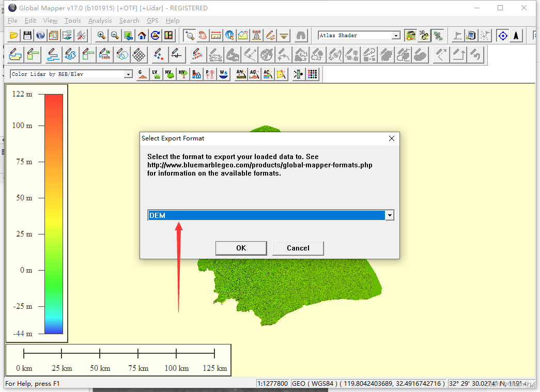This screenshot has width=540, height=392.
Task: Toggle the 2D-3D view link icon
Action: pos(438,36)
